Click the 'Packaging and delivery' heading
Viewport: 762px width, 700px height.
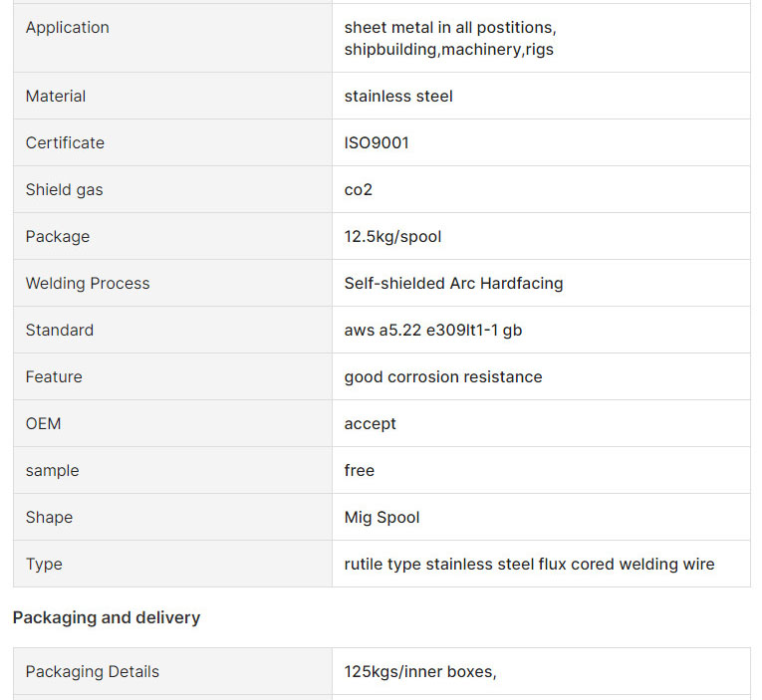point(107,618)
